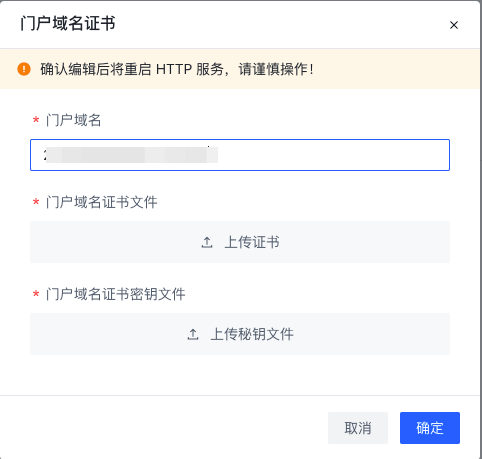
Task: Click the 门户域名证书密钥文件 label
Action: pyautogui.click(x=116, y=294)
